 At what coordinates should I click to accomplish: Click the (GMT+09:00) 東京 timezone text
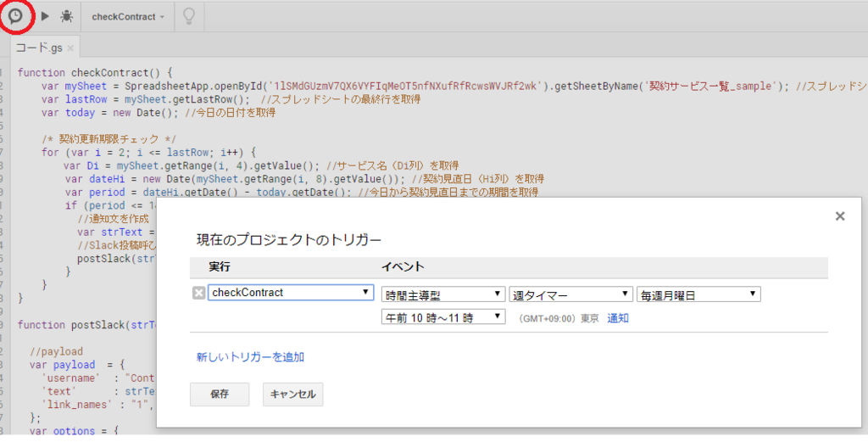(x=559, y=319)
